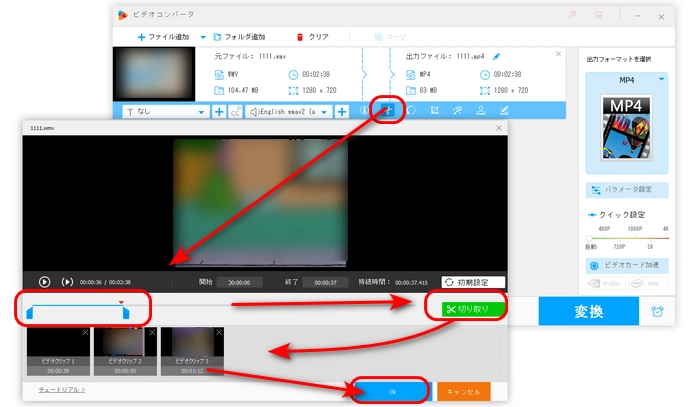The width and height of the screenshot is (700, 407).
Task: Click the 開始 start time field
Action: (x=239, y=282)
